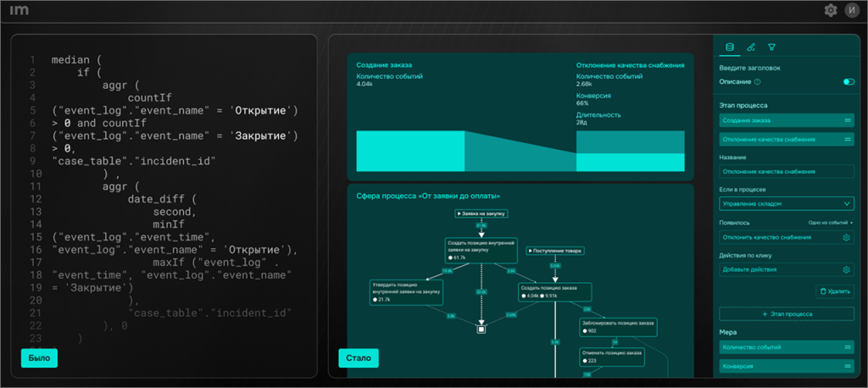
Task: Toggle the Описание switch
Action: tap(848, 82)
